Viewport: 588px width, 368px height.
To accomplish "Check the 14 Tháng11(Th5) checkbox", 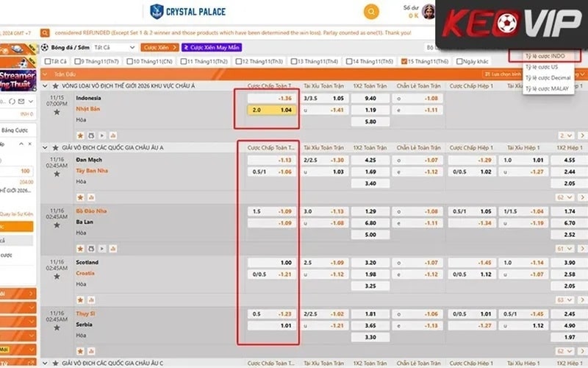I will coord(348,61).
